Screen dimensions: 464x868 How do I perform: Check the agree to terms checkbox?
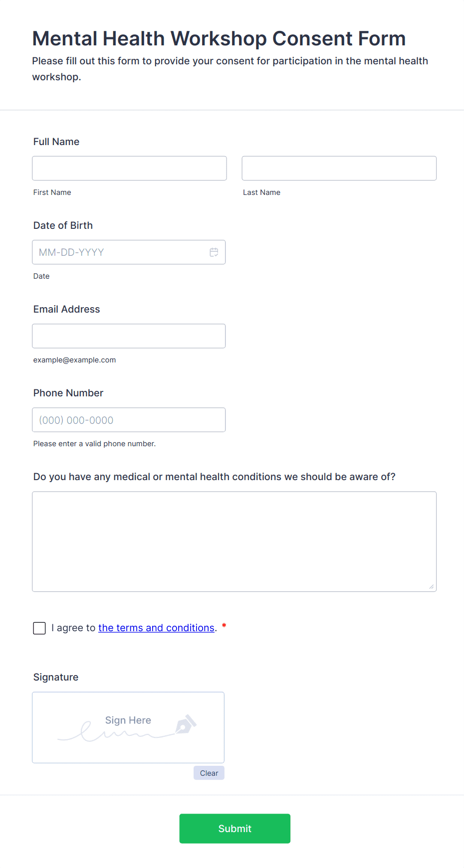pos(39,628)
